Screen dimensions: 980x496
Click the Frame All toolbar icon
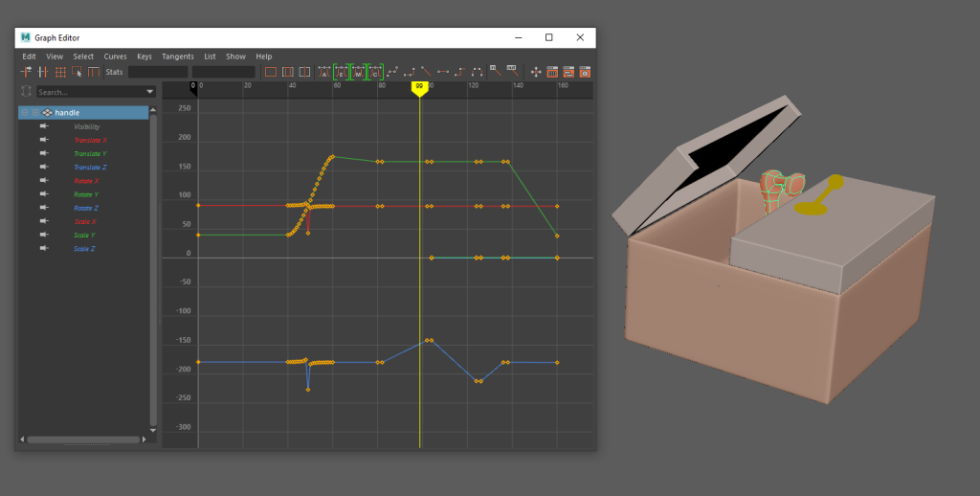click(x=271, y=72)
